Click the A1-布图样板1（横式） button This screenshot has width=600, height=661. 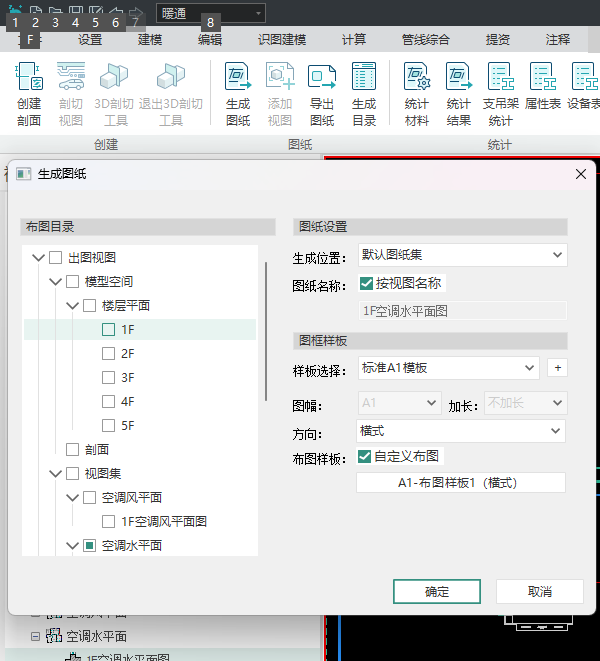point(461,482)
